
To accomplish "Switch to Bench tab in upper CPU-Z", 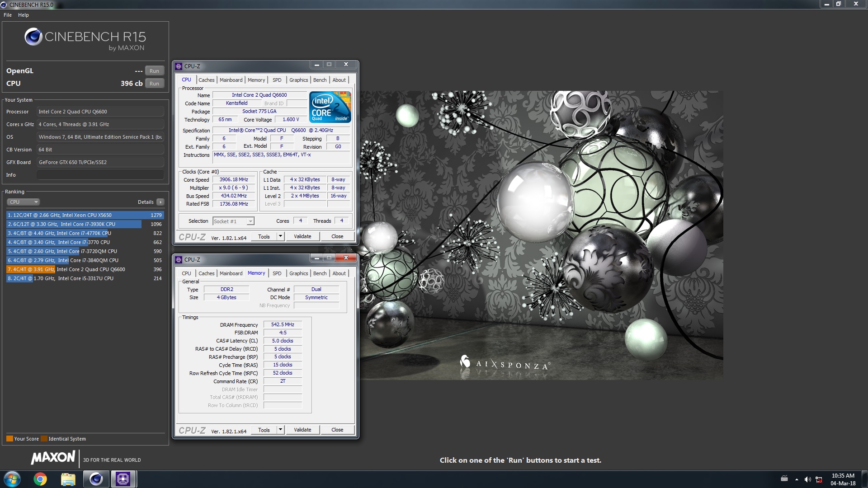I will click(320, 80).
